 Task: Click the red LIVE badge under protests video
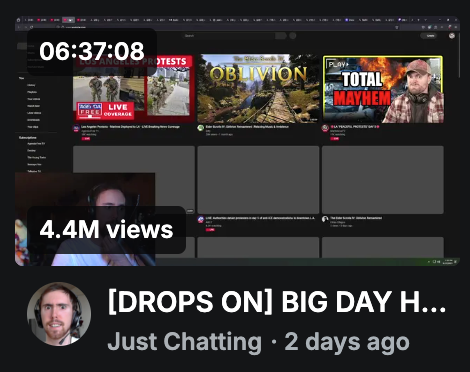click(x=86, y=139)
